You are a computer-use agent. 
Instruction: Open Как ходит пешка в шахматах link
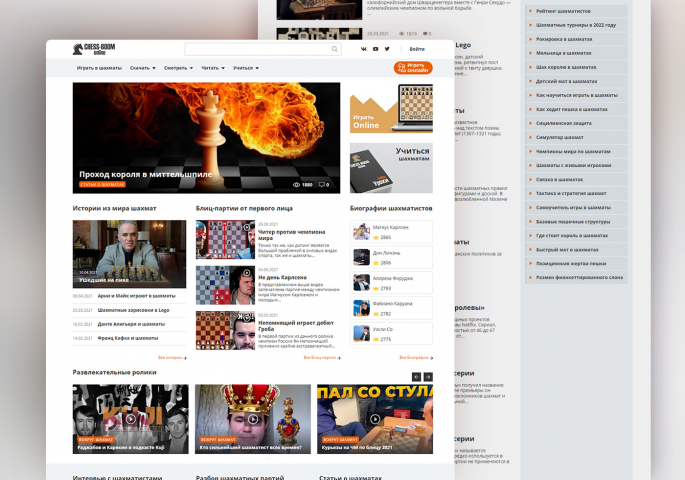pos(577,109)
